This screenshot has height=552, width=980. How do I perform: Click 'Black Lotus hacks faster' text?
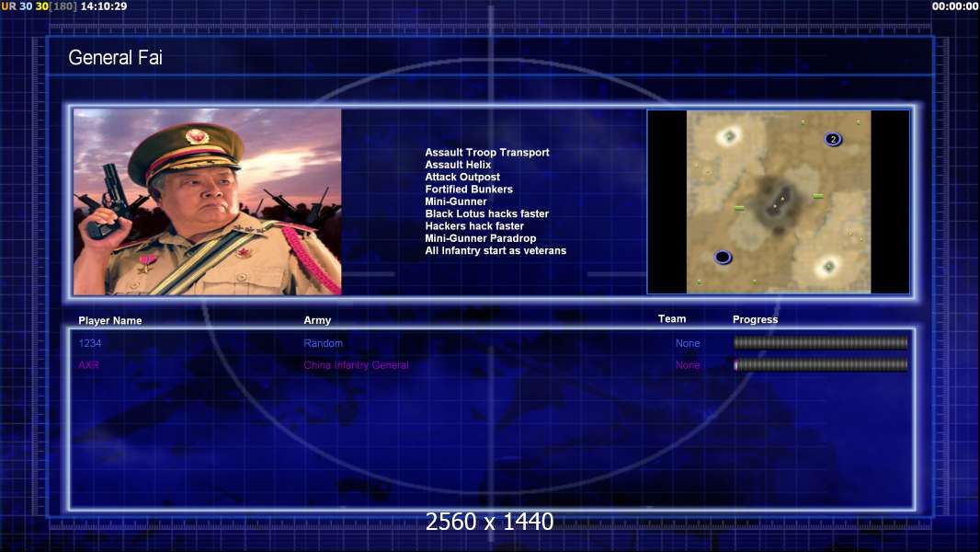[x=487, y=213]
